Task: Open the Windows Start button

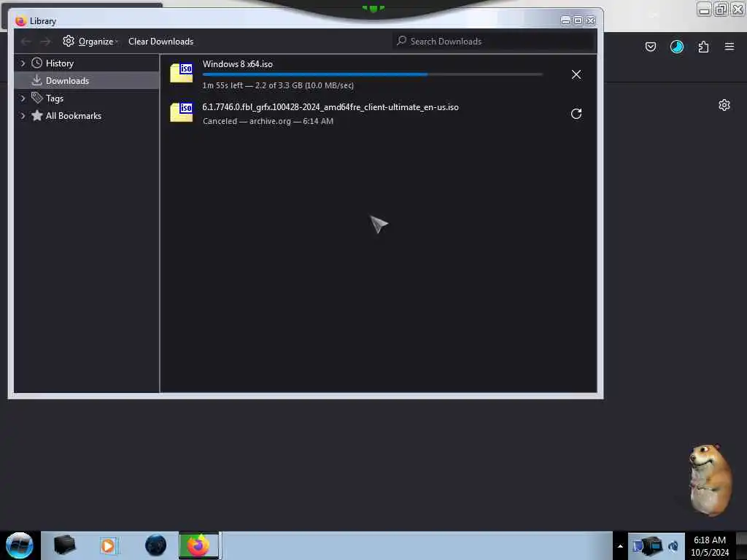Action: coord(20,545)
